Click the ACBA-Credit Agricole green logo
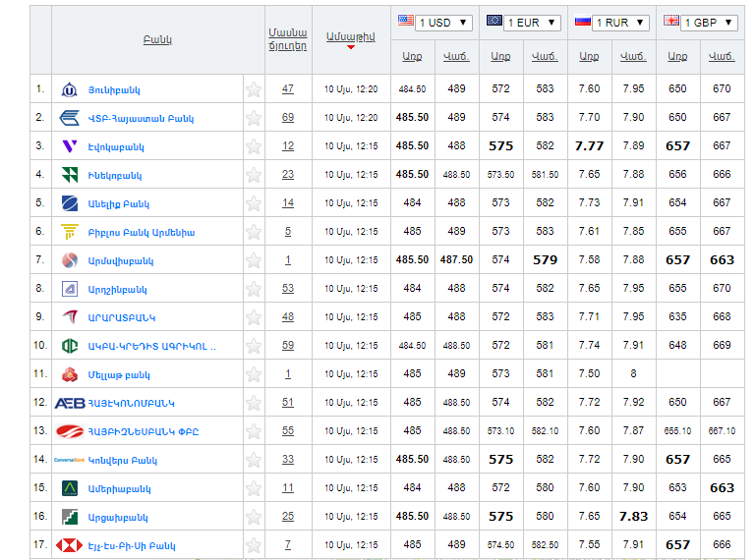755x560 pixels. click(x=70, y=346)
